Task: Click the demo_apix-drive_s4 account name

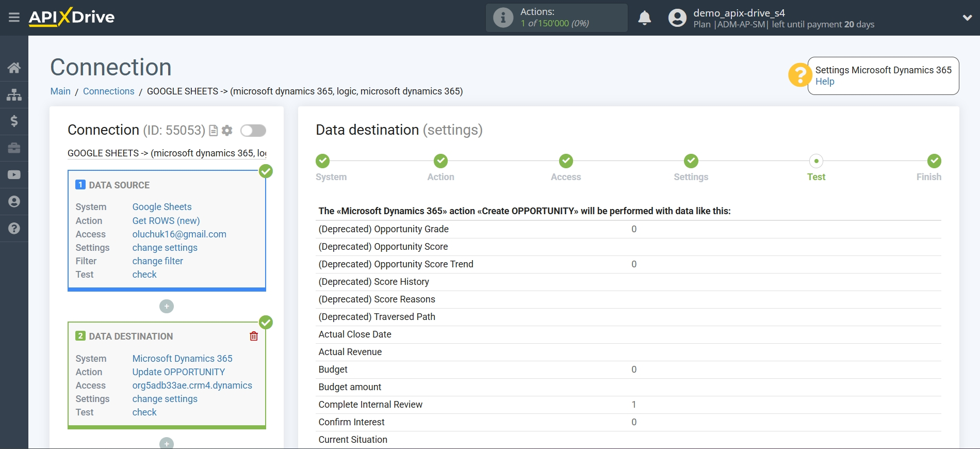Action: (739, 13)
